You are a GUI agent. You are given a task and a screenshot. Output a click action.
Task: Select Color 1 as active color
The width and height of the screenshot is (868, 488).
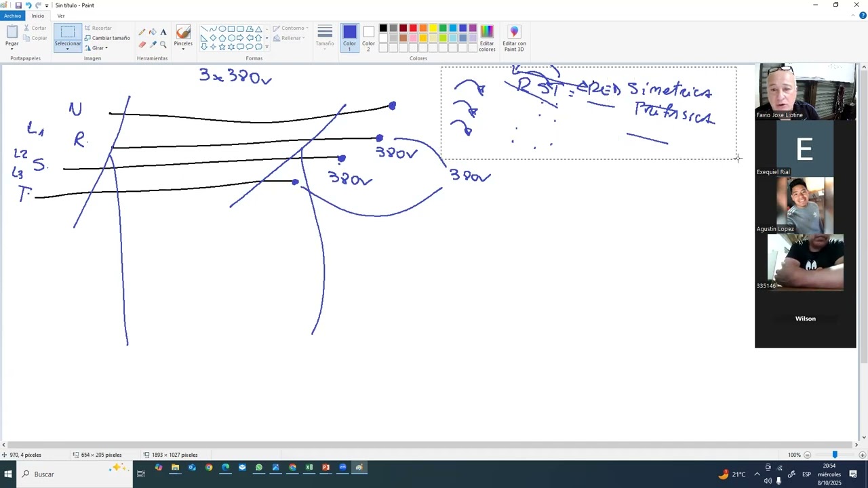coord(349,38)
